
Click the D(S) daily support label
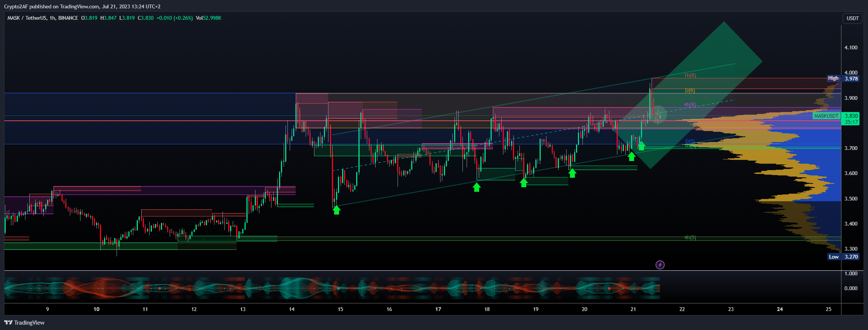690,142
